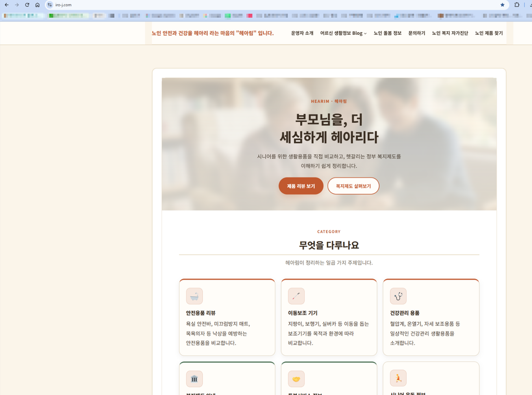Go to 노인 돌봄 정보 menu
Screen dimensions: 532x395
click(388, 33)
